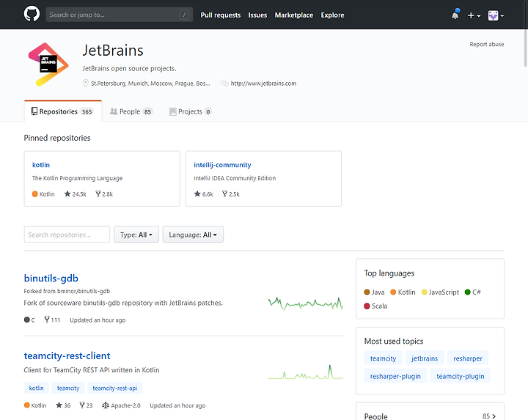Click the fork icon for teamcity-rest-client
Screen dimensions: 528x420
[x=82, y=405]
